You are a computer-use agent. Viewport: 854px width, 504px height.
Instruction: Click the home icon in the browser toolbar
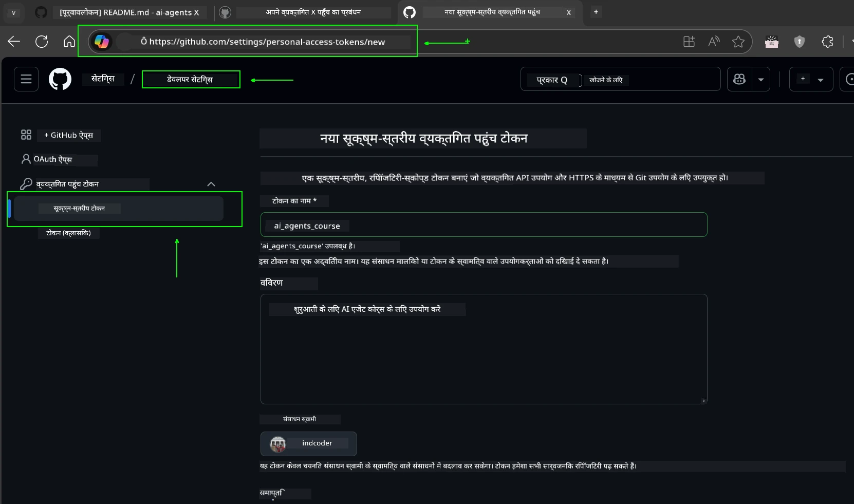pos(68,42)
